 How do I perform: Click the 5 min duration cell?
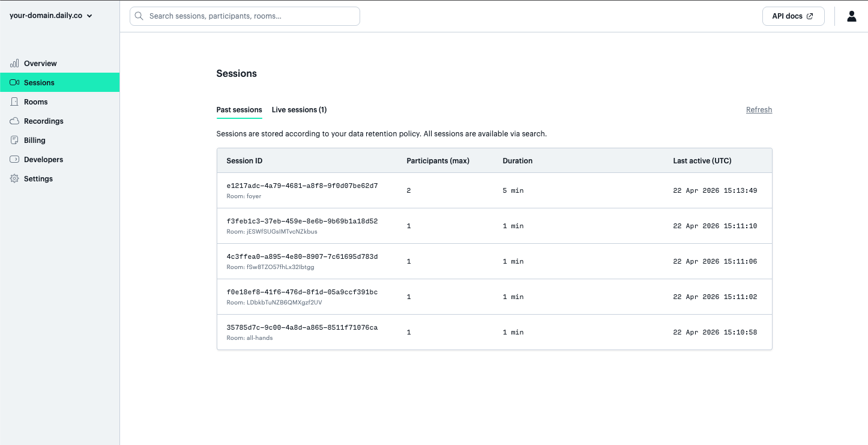pos(513,190)
